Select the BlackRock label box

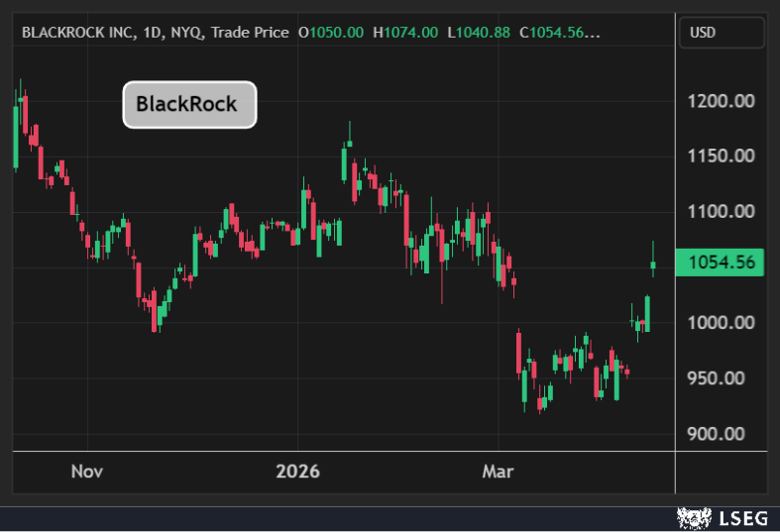click(189, 104)
